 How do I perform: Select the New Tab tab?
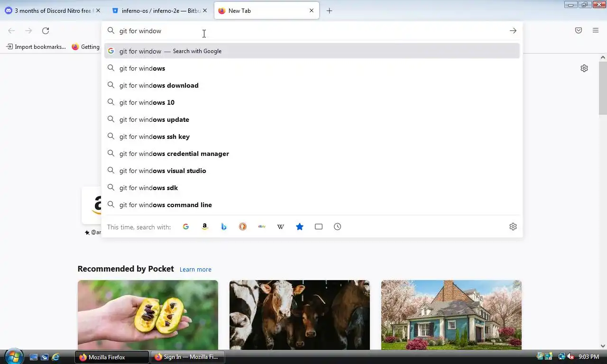click(267, 10)
